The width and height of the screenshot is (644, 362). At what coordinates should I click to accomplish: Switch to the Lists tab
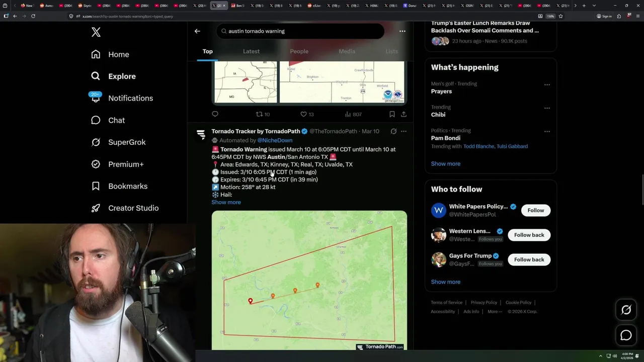click(391, 51)
